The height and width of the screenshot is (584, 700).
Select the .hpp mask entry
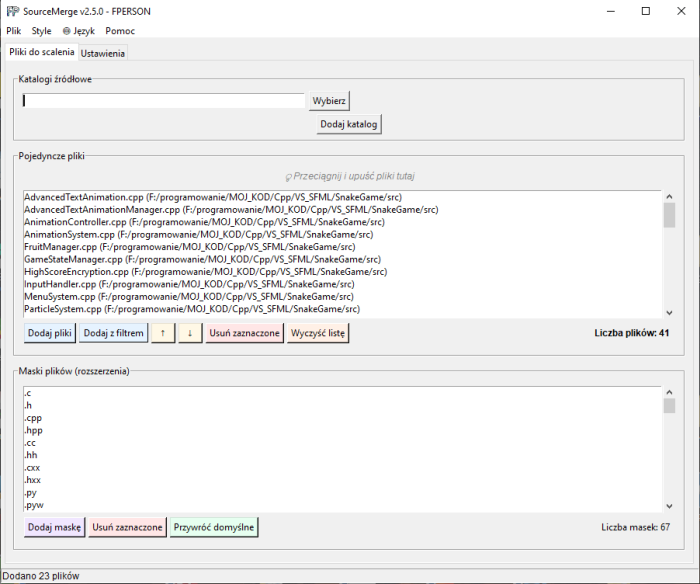tap(34, 430)
